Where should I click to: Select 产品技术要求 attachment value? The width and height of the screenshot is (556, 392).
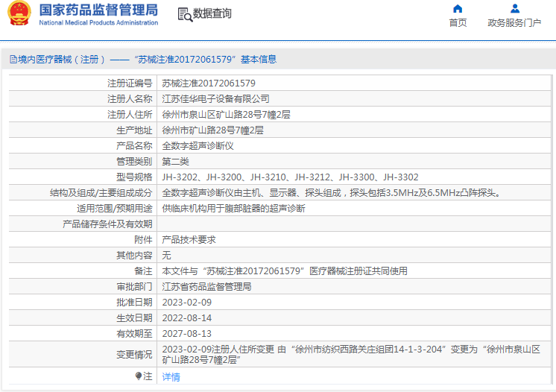(189, 239)
